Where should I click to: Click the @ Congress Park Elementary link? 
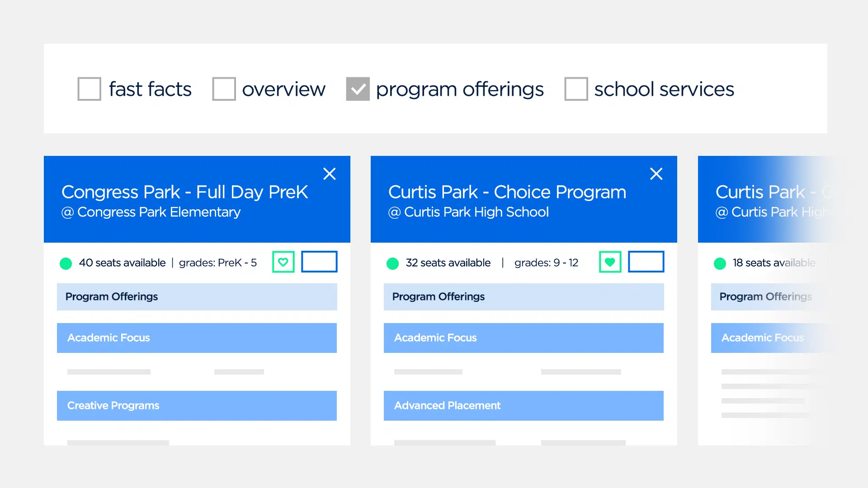[x=151, y=212]
